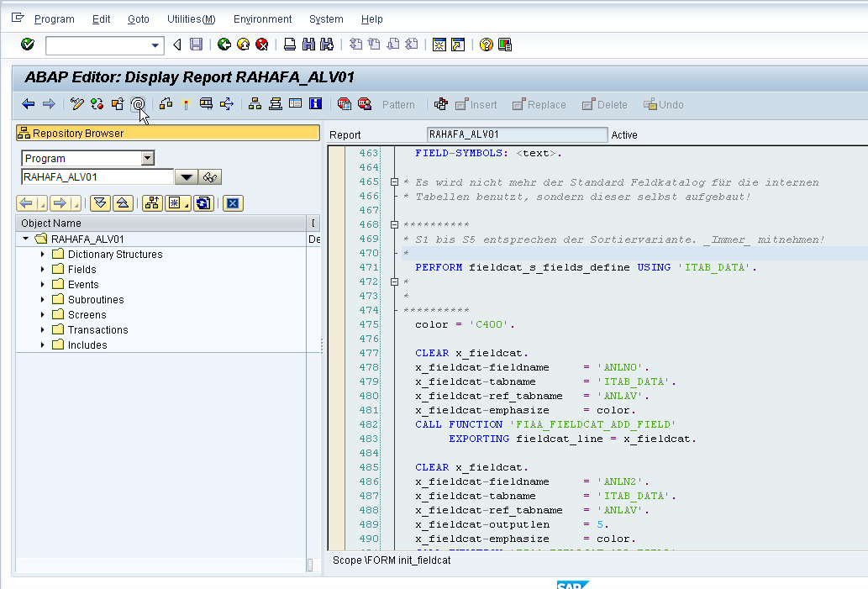The height and width of the screenshot is (589, 868).
Task: Open the Environment menu
Action: [262, 18]
